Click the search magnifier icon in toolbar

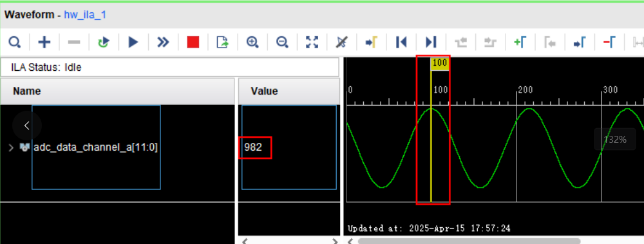tap(15, 42)
